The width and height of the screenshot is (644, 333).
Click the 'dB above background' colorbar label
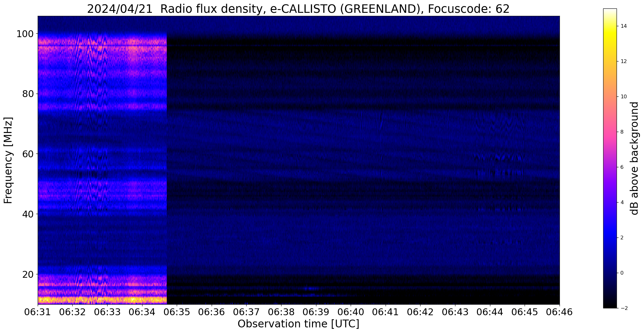[635, 158]
